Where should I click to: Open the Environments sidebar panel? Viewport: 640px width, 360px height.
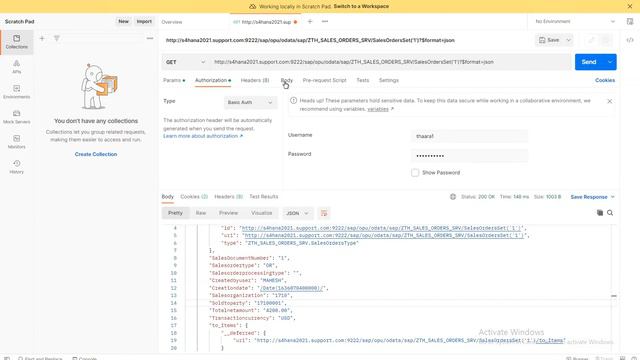point(16,92)
